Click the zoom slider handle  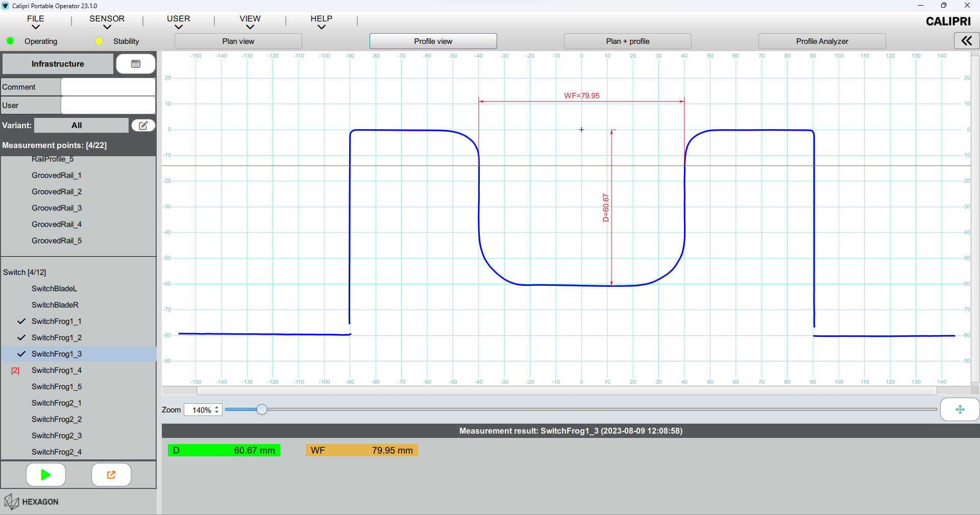[x=262, y=409]
